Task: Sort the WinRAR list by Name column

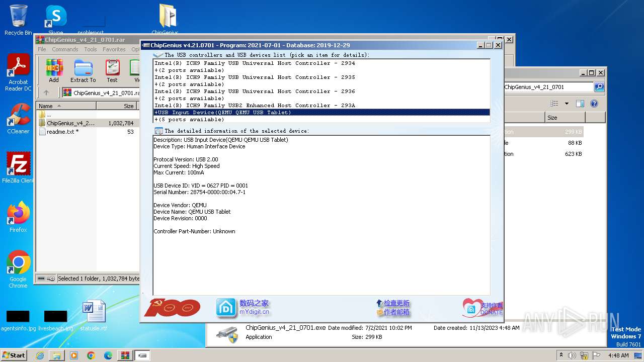Action: (x=66, y=106)
